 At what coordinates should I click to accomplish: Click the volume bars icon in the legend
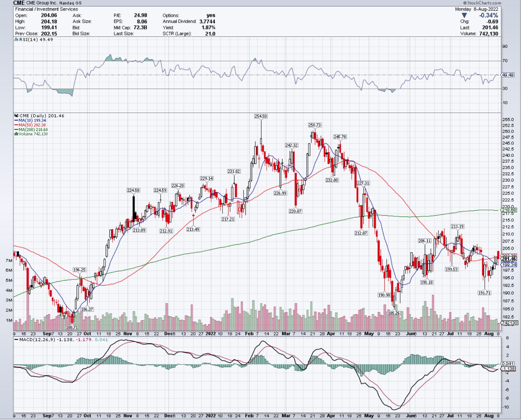(16, 134)
